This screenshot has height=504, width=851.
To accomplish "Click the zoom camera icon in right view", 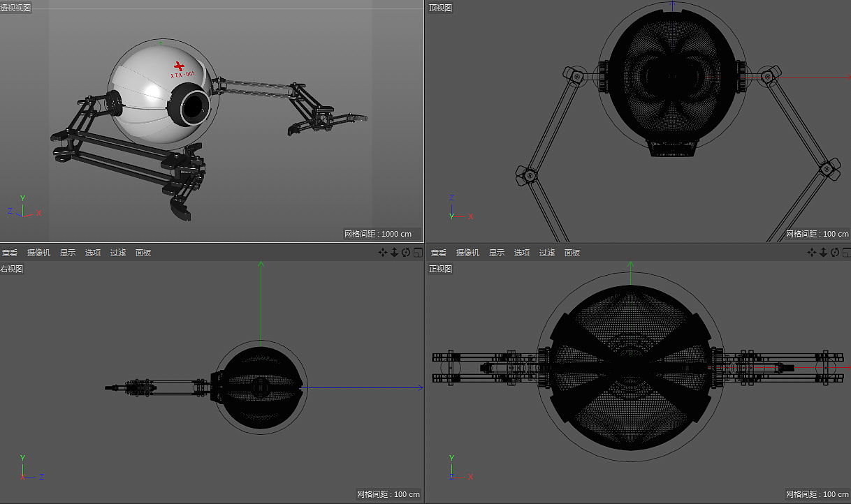I will coord(394,253).
